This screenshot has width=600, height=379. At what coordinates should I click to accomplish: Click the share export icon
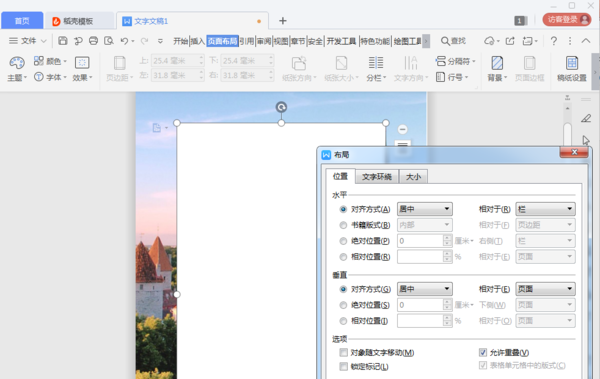510,41
